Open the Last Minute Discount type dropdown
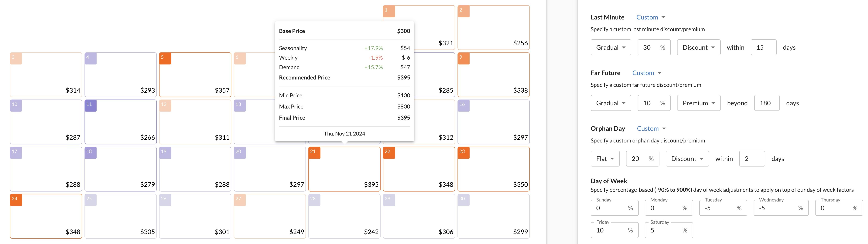Viewport: 868px width, 244px height. click(x=699, y=47)
